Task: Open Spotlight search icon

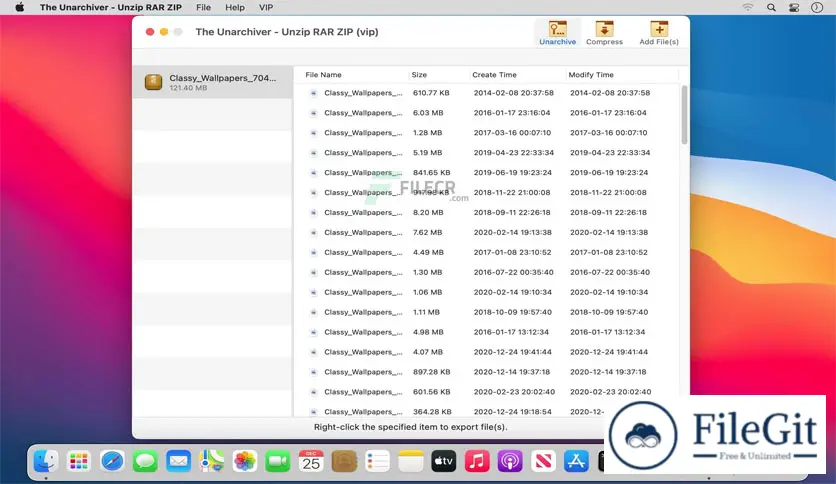Action: 771,7
